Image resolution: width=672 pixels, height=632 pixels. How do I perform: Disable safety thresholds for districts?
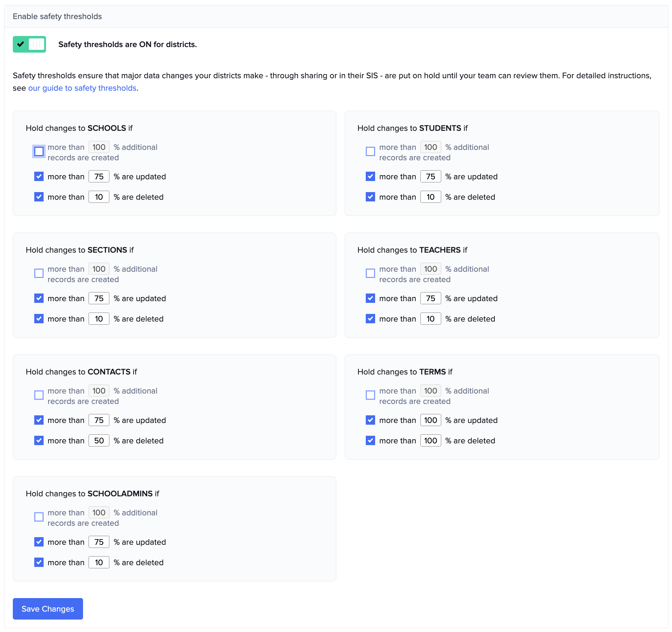click(x=29, y=44)
